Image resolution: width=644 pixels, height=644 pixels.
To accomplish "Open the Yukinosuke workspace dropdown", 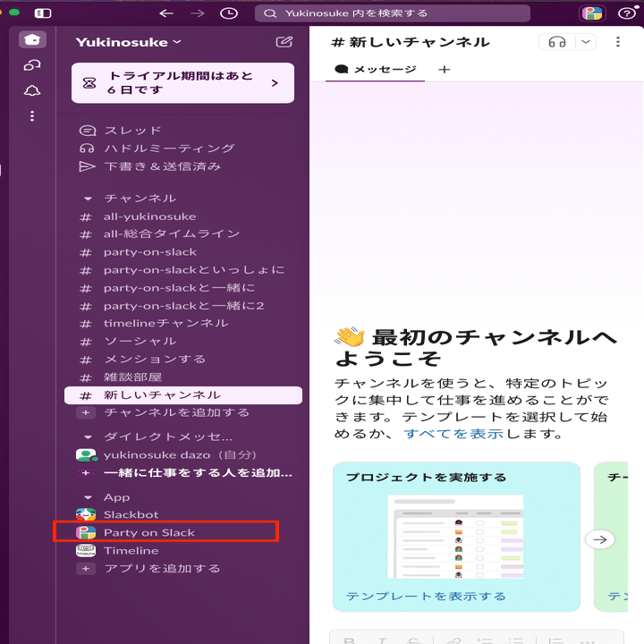I will click(x=128, y=42).
